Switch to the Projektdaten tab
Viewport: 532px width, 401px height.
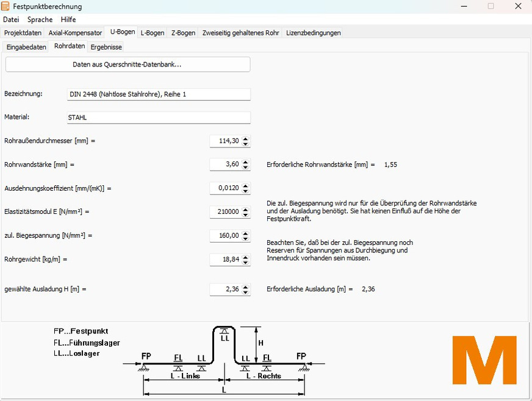(x=23, y=33)
